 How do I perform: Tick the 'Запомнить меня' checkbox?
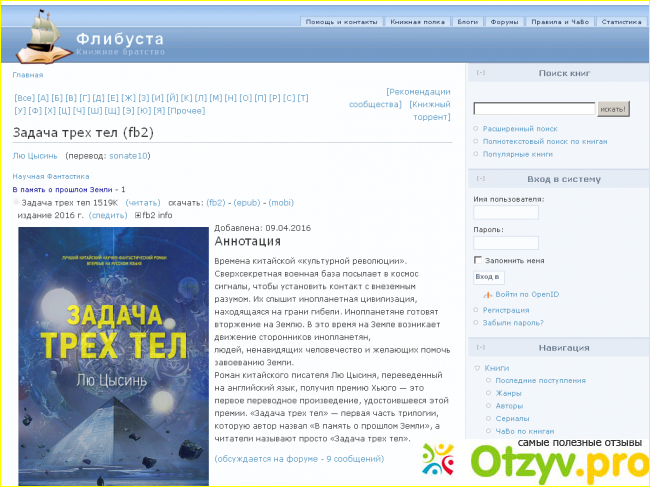click(477, 260)
